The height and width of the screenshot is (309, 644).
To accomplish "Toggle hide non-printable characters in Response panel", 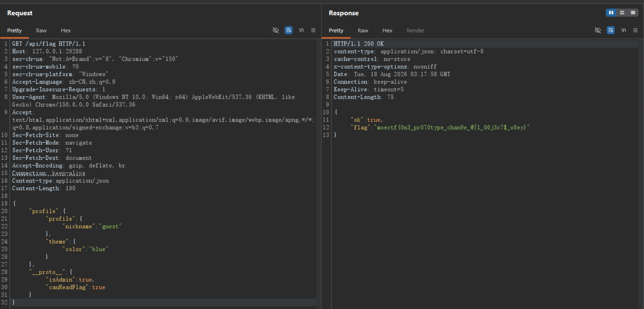I will [x=598, y=30].
